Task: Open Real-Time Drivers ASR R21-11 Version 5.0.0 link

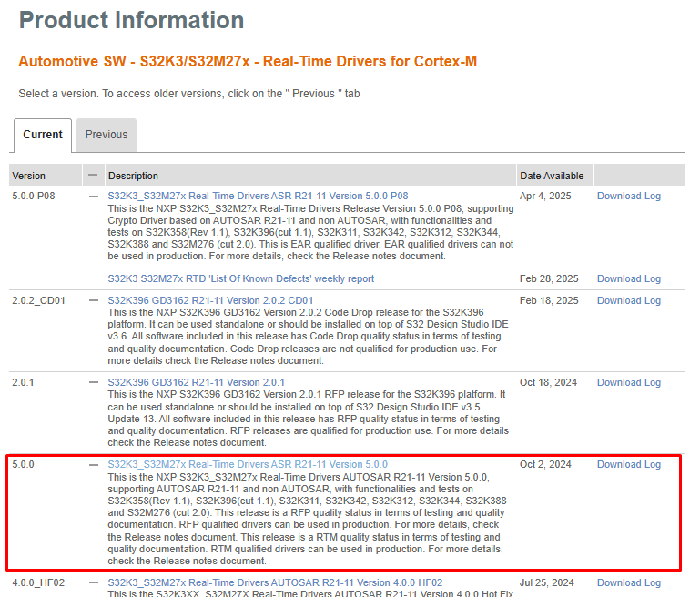Action: (x=247, y=464)
